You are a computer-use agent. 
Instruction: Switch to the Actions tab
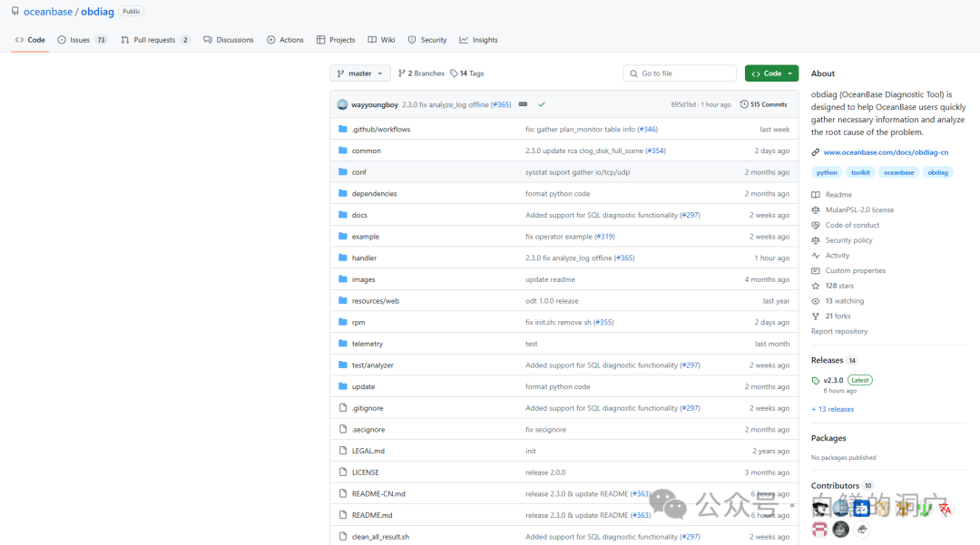pos(285,40)
